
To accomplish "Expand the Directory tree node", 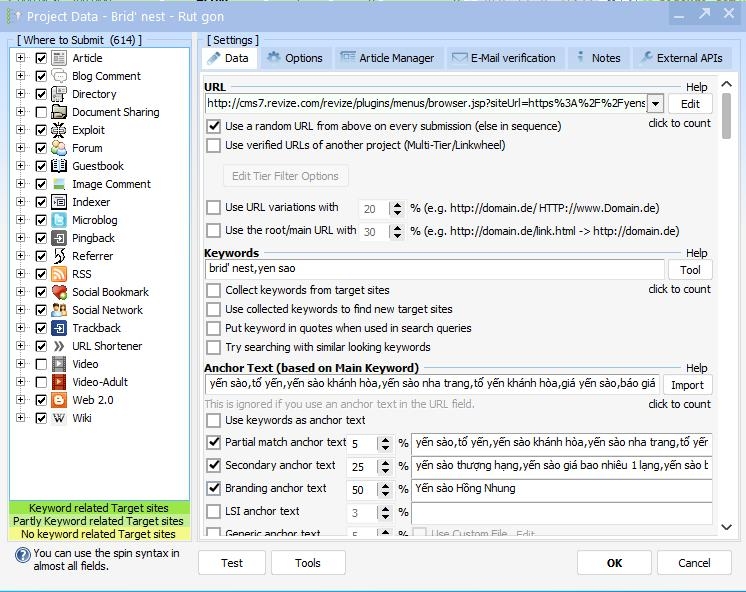I will pos(20,94).
